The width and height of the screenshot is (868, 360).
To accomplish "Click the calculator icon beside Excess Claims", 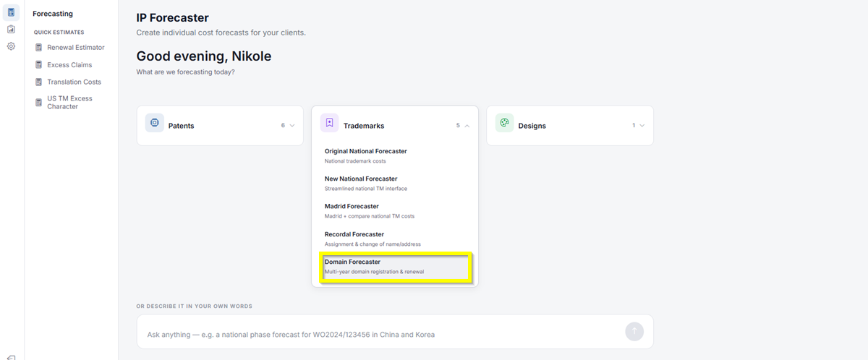I will (x=39, y=65).
